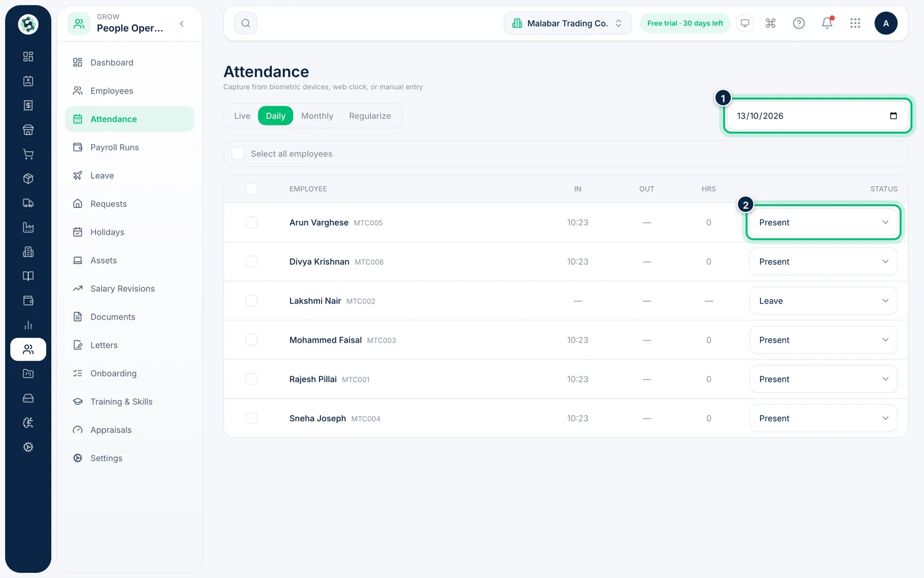The height and width of the screenshot is (578, 924).
Task: Open status dropdown for Arun Varghese
Action: pos(824,223)
